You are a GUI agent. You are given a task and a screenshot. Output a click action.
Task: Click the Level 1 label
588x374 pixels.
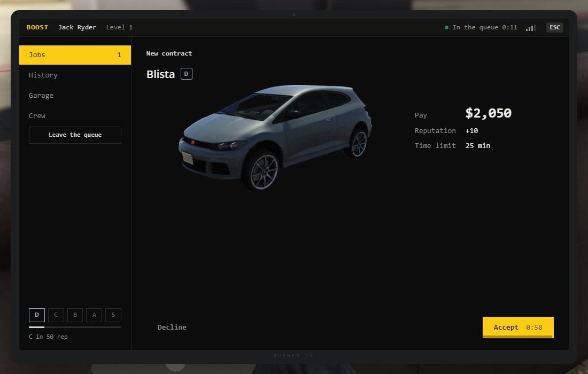(119, 27)
